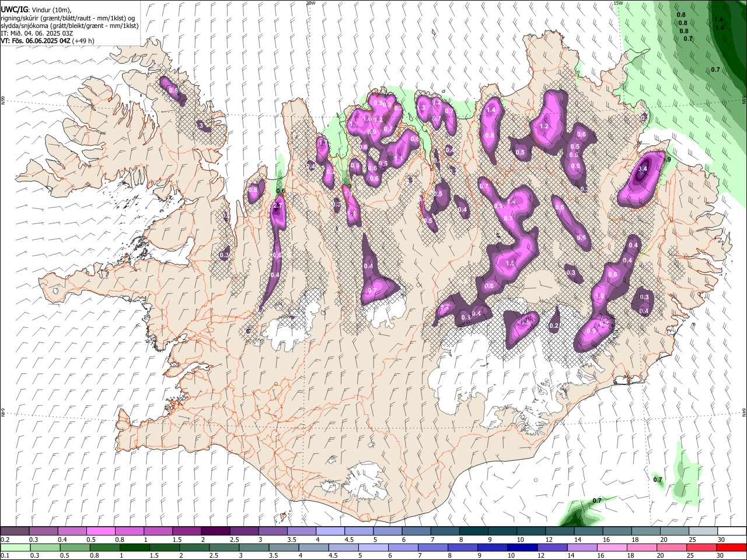Select the darkest purple 2–2.5 swatch in top legend row

click(215, 531)
